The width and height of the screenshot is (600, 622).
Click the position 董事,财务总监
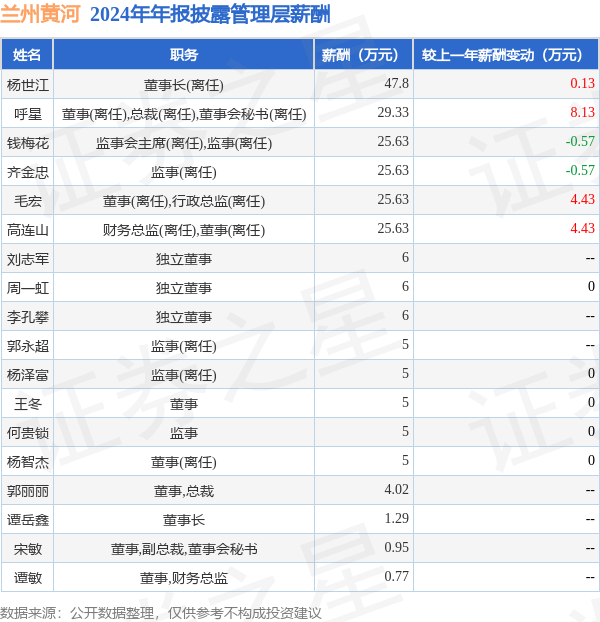point(184,578)
